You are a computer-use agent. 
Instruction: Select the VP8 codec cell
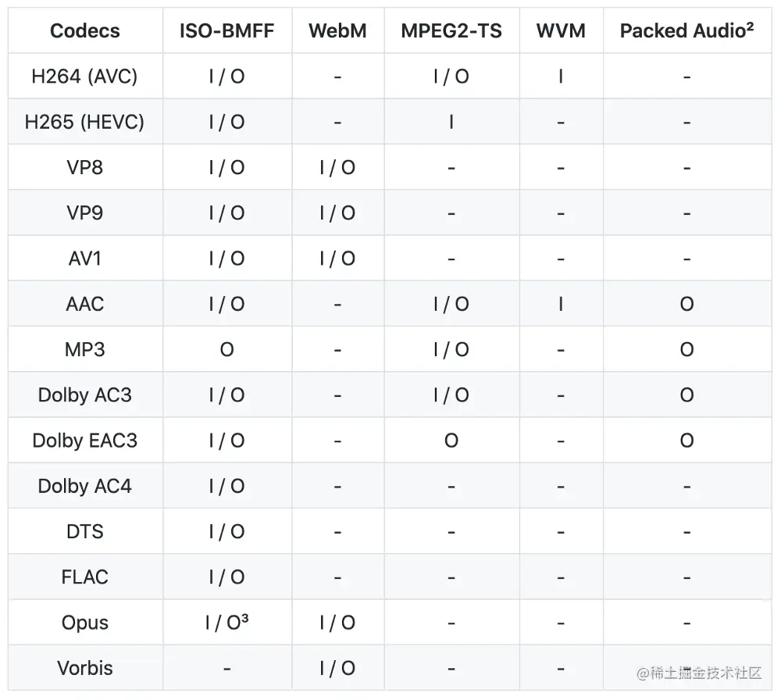[84, 167]
